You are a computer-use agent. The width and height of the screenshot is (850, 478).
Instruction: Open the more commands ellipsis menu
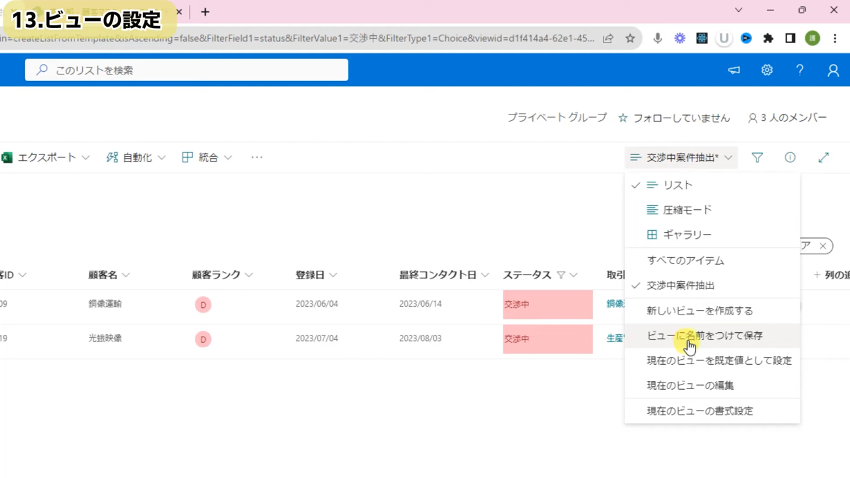click(257, 158)
